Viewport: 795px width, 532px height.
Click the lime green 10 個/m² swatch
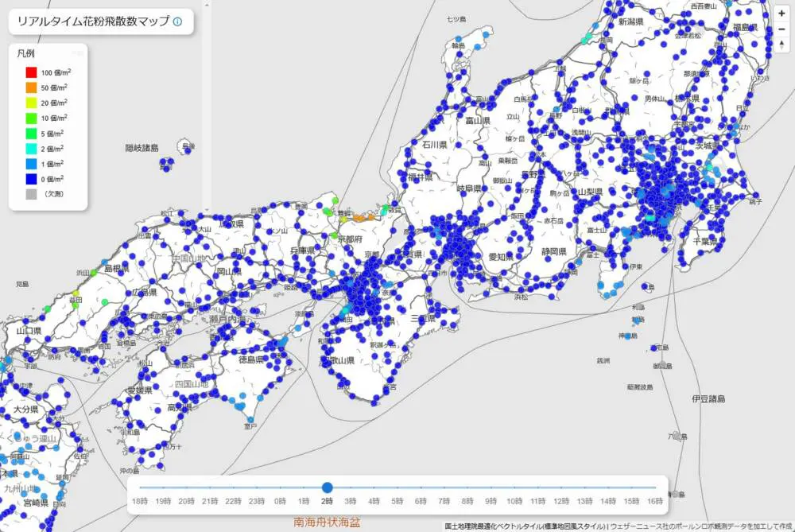(32, 118)
